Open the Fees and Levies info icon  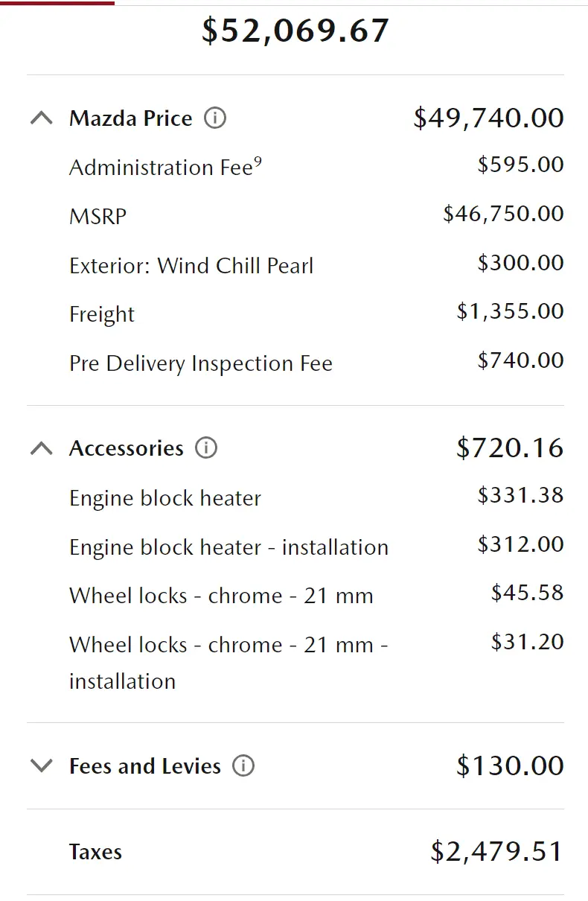point(243,765)
